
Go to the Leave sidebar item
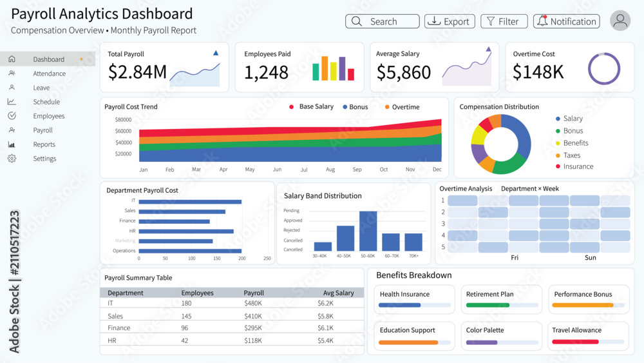coord(41,88)
